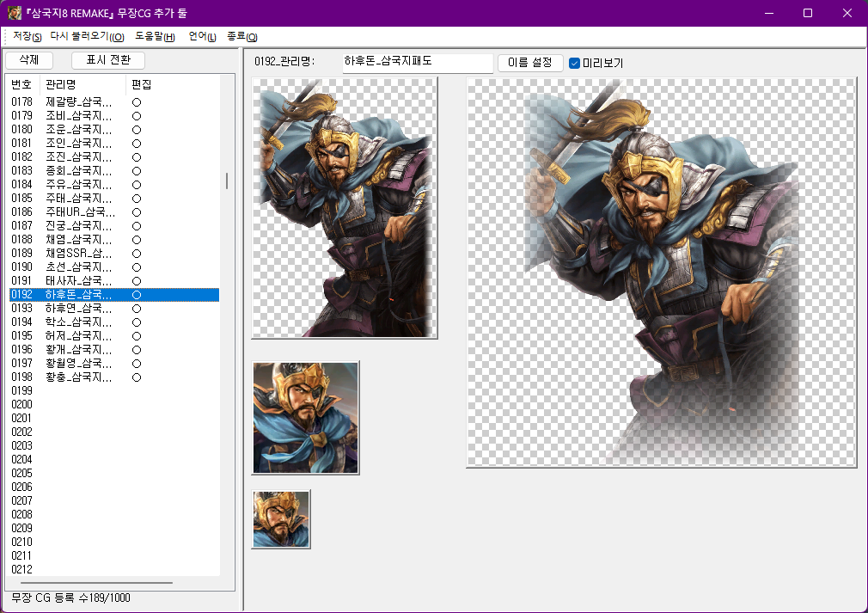The width and height of the screenshot is (868, 613).
Task: Select empty slot 0199
Action: pos(114,391)
